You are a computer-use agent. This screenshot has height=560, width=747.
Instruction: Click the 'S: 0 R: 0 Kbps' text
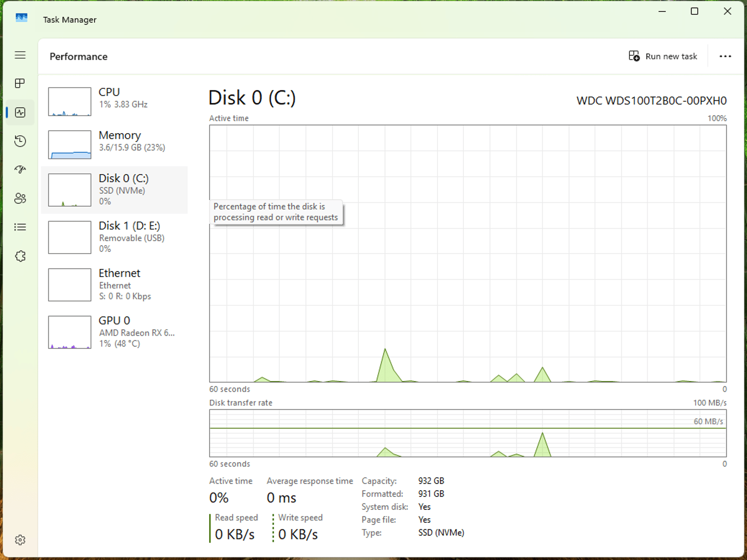click(125, 296)
